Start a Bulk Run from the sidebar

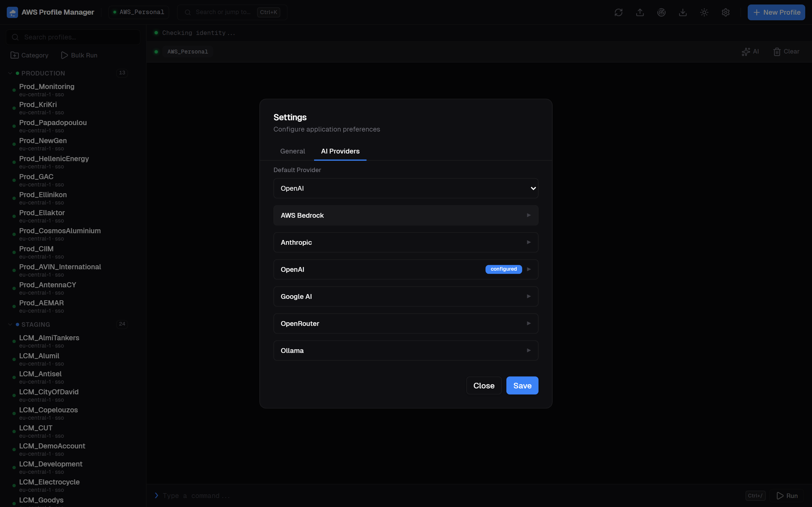tap(79, 55)
